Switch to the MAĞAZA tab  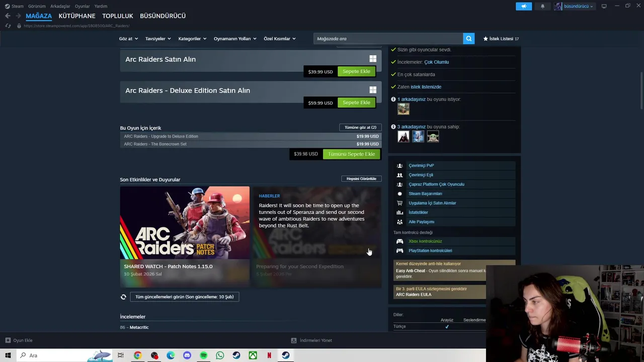coord(39,16)
